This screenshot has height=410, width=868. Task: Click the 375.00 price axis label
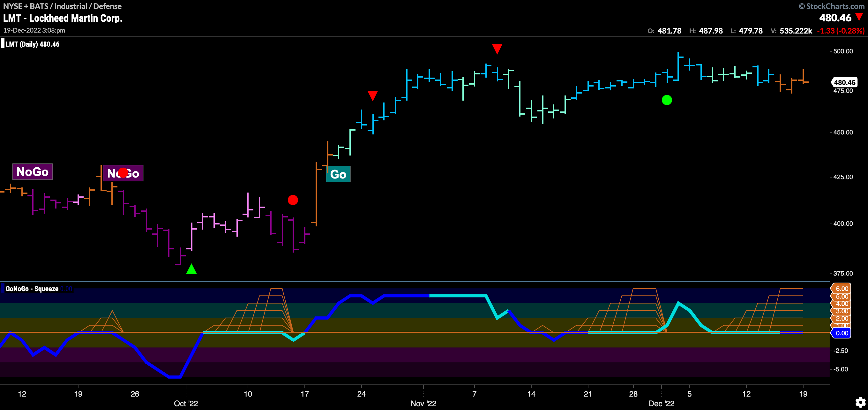[843, 273]
